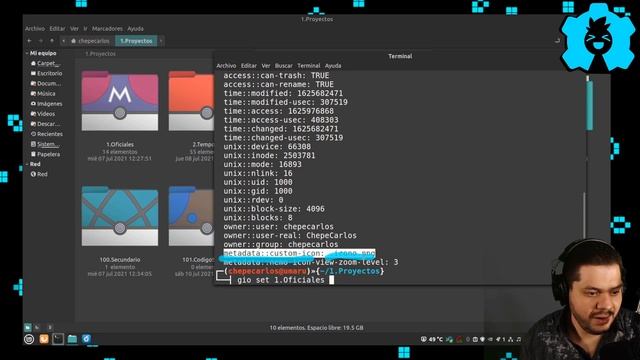The height and width of the screenshot is (360, 640).
Task: Show tree view in sidebar footer
Action: [37, 327]
